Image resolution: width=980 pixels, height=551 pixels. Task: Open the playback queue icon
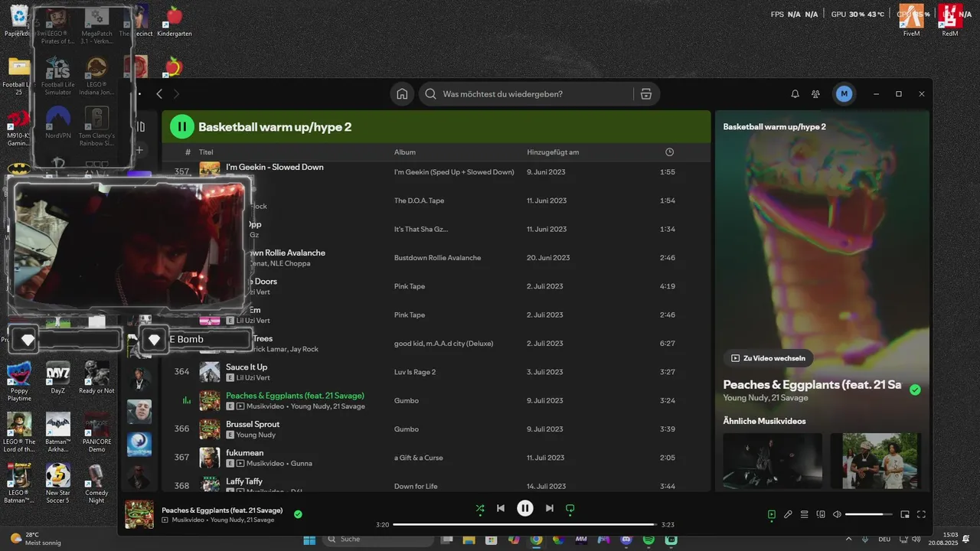(x=804, y=514)
